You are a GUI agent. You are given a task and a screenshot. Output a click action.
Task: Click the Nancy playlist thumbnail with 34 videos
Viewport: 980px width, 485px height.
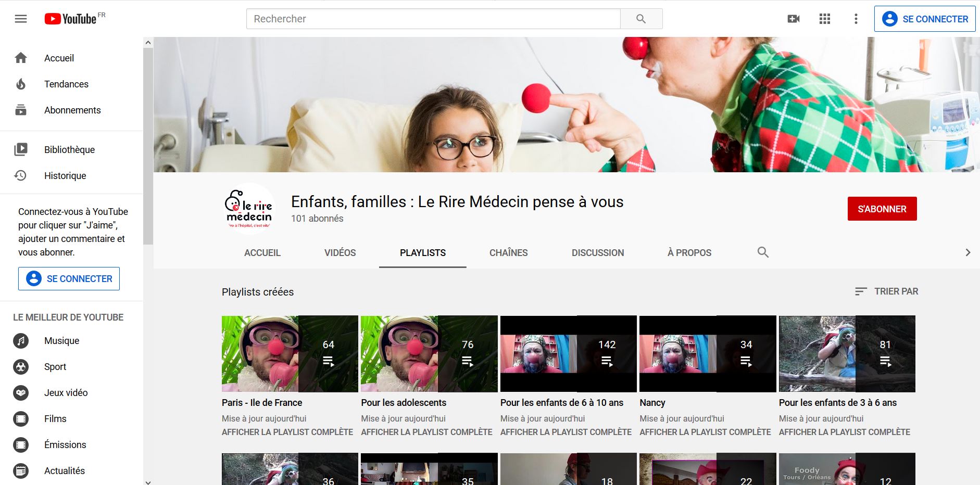708,354
